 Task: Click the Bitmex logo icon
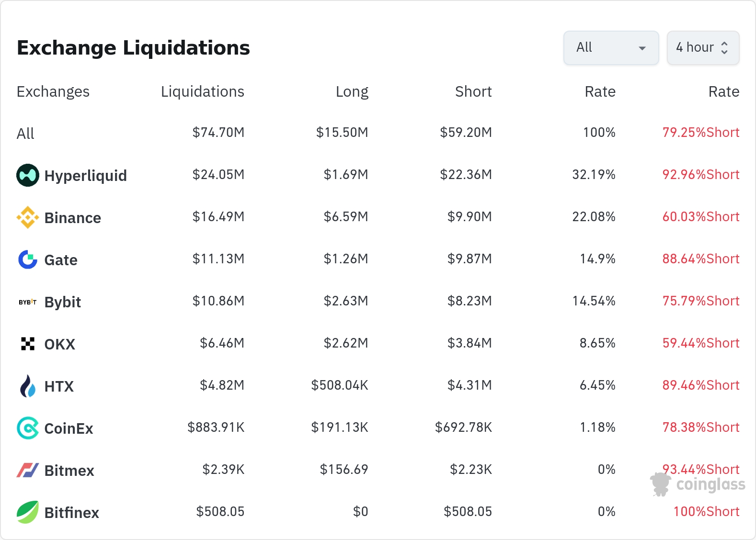point(28,470)
